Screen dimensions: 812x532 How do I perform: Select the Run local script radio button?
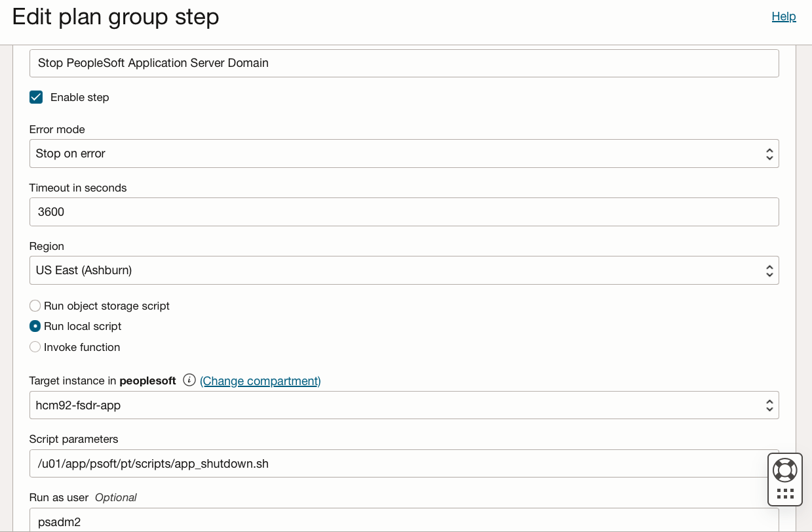pos(35,326)
